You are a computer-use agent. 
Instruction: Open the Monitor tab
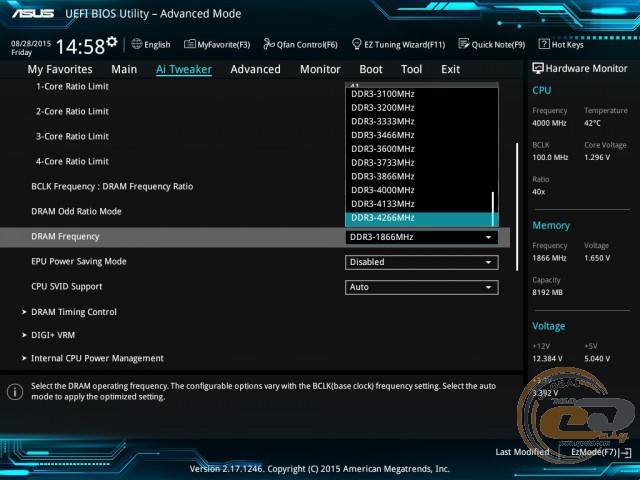(x=320, y=69)
